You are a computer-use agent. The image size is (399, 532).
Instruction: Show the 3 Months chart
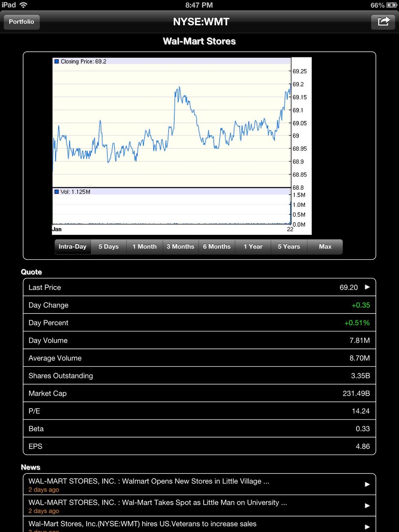pos(180,247)
